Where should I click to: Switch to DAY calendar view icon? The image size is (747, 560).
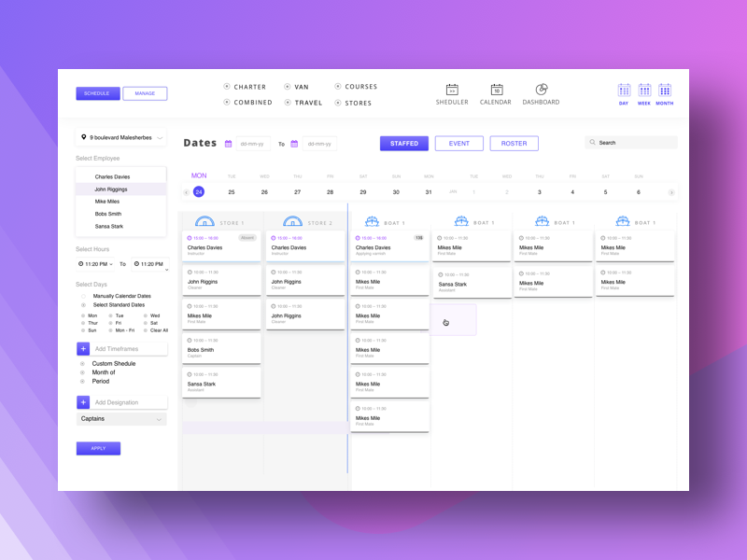point(624,91)
